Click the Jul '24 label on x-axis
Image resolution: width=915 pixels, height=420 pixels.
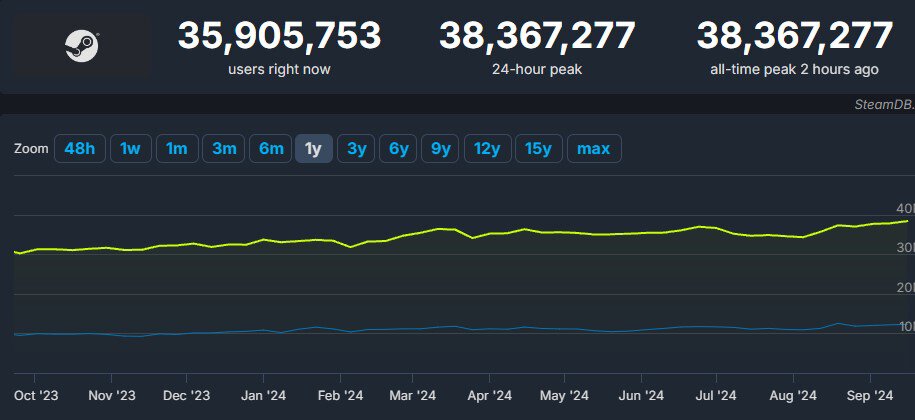pos(715,395)
